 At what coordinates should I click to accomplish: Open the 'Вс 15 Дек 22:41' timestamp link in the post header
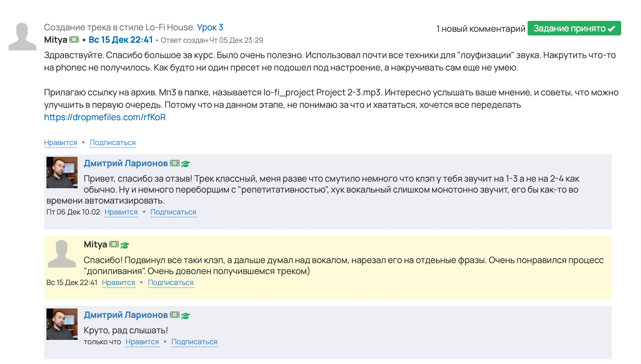121,40
